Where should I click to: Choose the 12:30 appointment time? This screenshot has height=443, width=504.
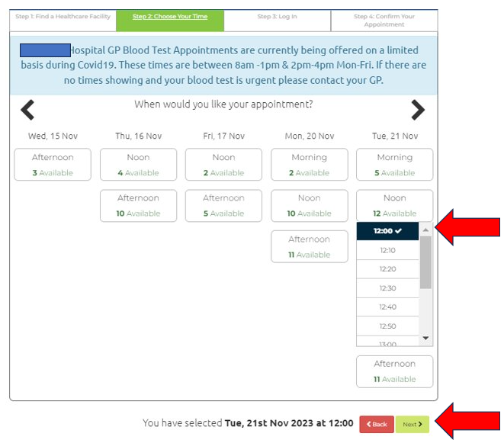point(387,288)
